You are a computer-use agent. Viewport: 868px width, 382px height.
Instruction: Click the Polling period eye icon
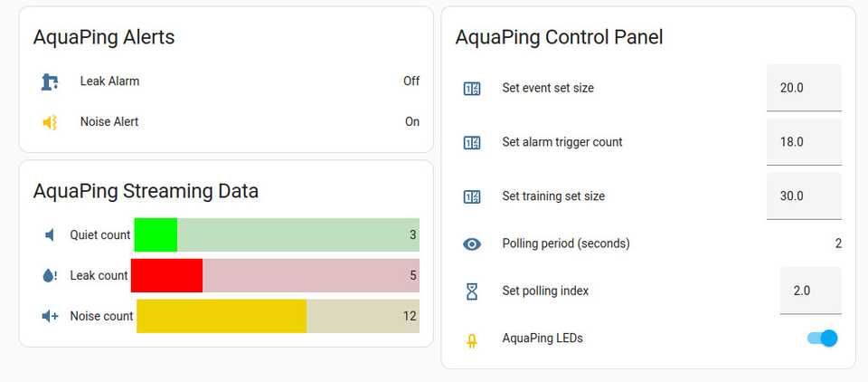(x=472, y=244)
